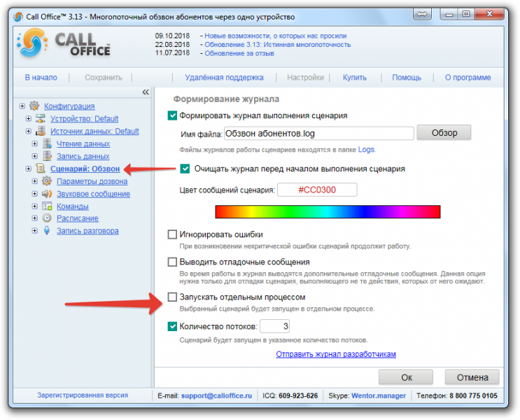
Task: Click the Запись данных icon
Action: coord(47,156)
